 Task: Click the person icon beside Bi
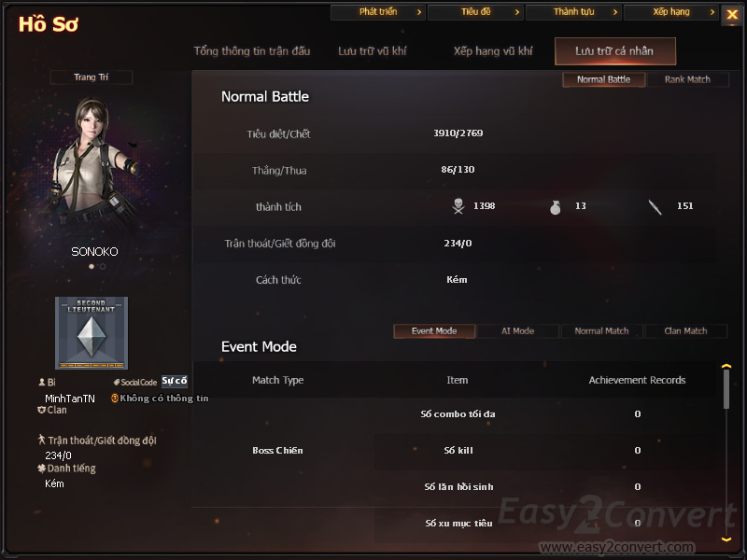click(x=42, y=382)
